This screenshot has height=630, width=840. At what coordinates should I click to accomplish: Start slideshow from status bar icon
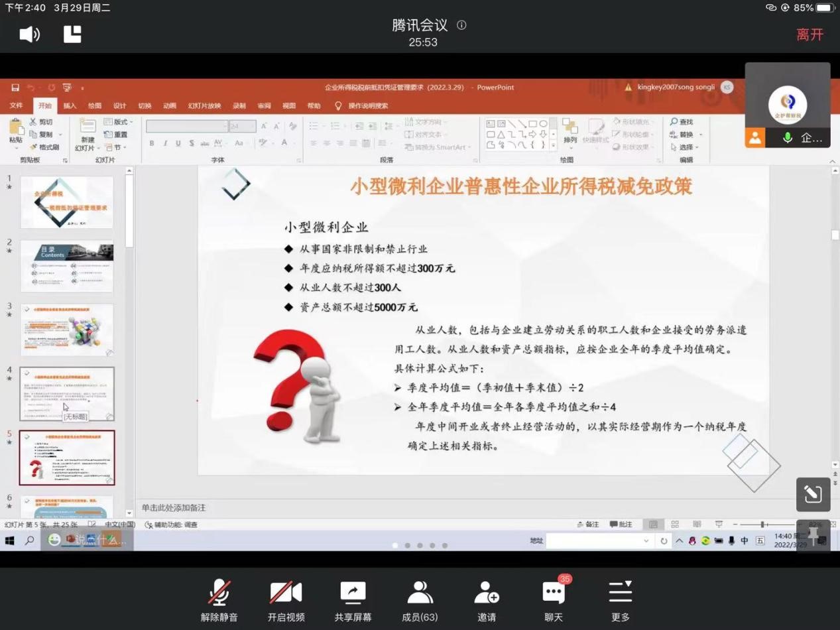pos(719,525)
